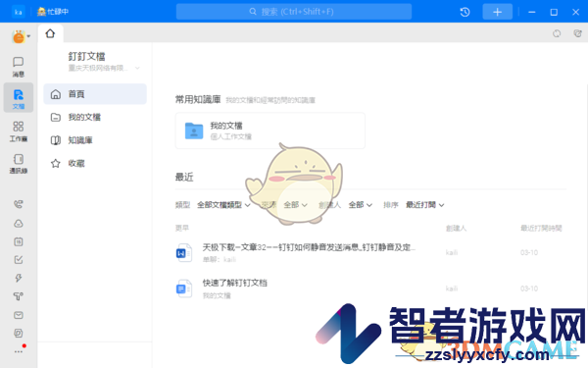This screenshot has width=588, height=368.
Task: Click the 最近打开时间 column header
Action: click(541, 228)
